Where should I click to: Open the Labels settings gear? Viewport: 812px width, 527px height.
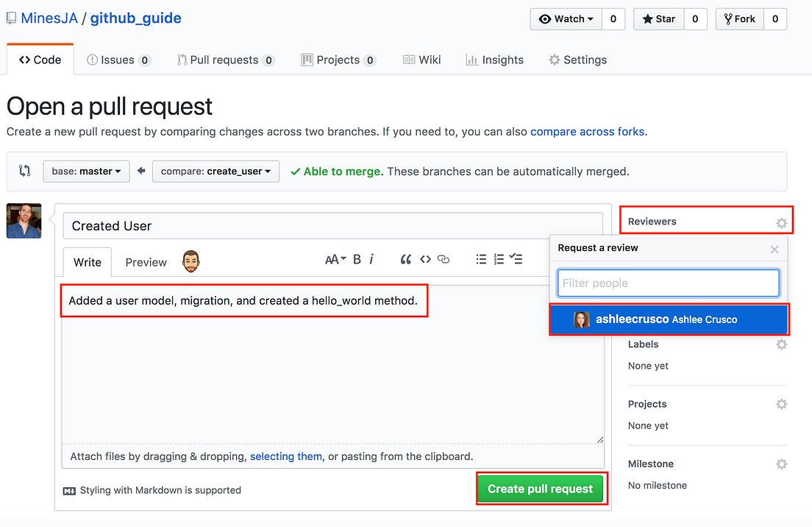[x=781, y=344]
